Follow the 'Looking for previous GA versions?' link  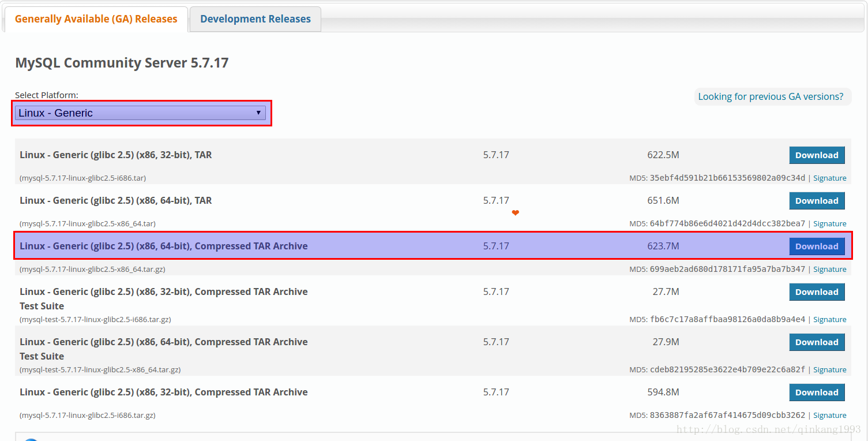pyautogui.click(x=771, y=96)
